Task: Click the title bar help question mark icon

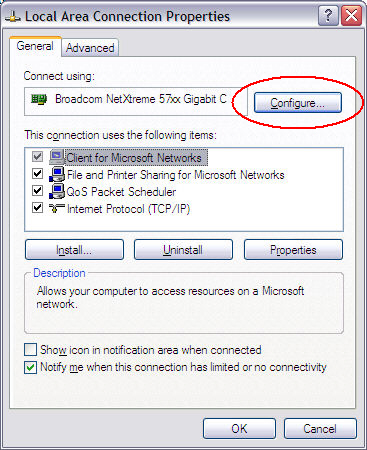Action: 328,15
